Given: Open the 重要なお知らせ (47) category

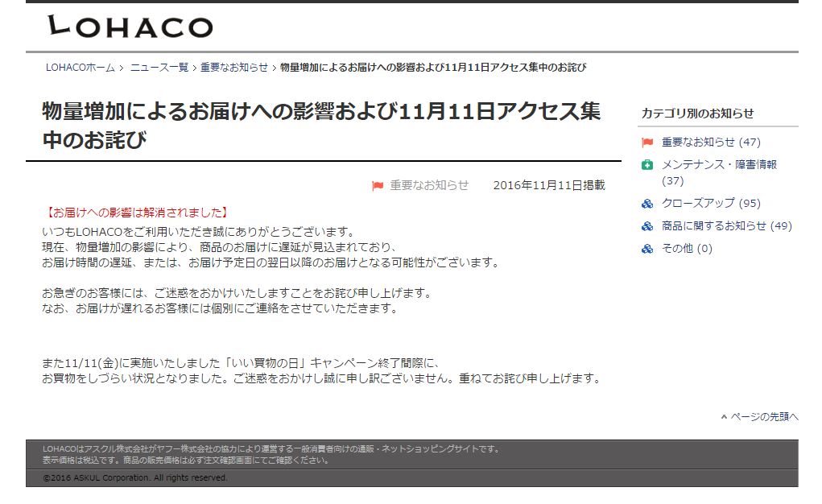Looking at the screenshot, I should (x=711, y=143).
